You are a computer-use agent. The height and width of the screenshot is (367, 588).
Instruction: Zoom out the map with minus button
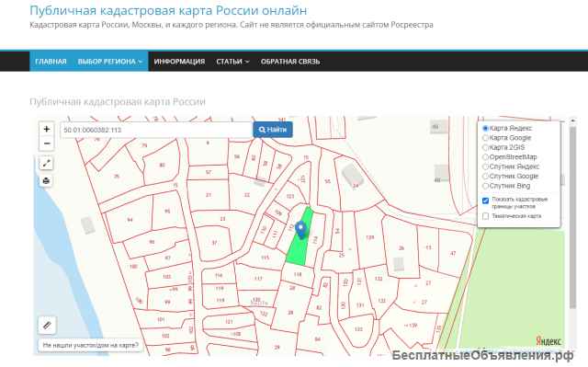tap(47, 143)
